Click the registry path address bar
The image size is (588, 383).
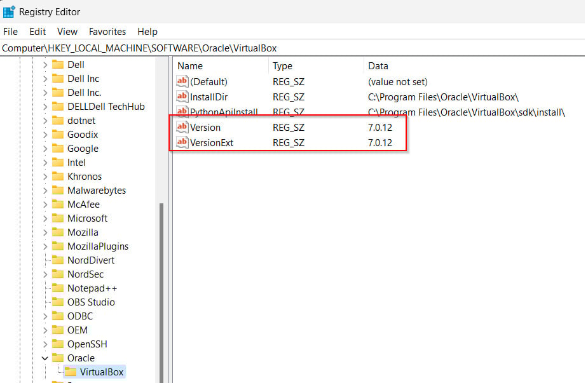coord(292,48)
